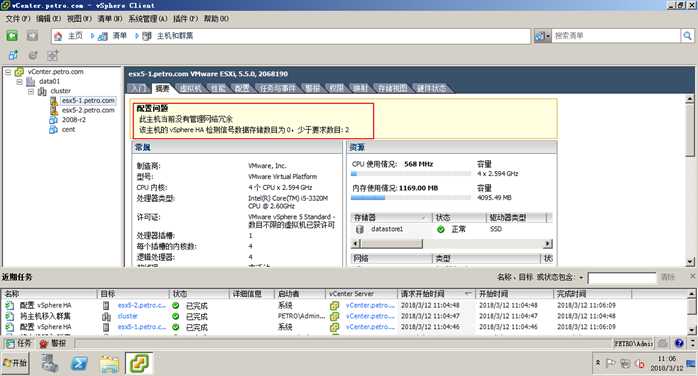Viewport: 698px width, 376px height.
Task: Click the forward navigation arrow
Action: 32,36
